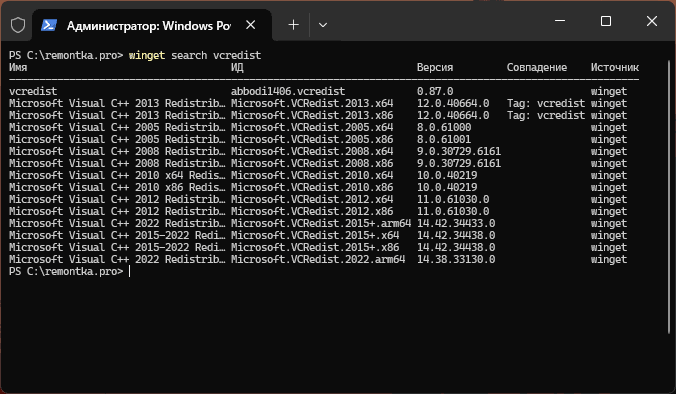
Task: Click name 'Microsoft Visual C++ 2010 x86 Redis…'
Action: click(x=117, y=188)
